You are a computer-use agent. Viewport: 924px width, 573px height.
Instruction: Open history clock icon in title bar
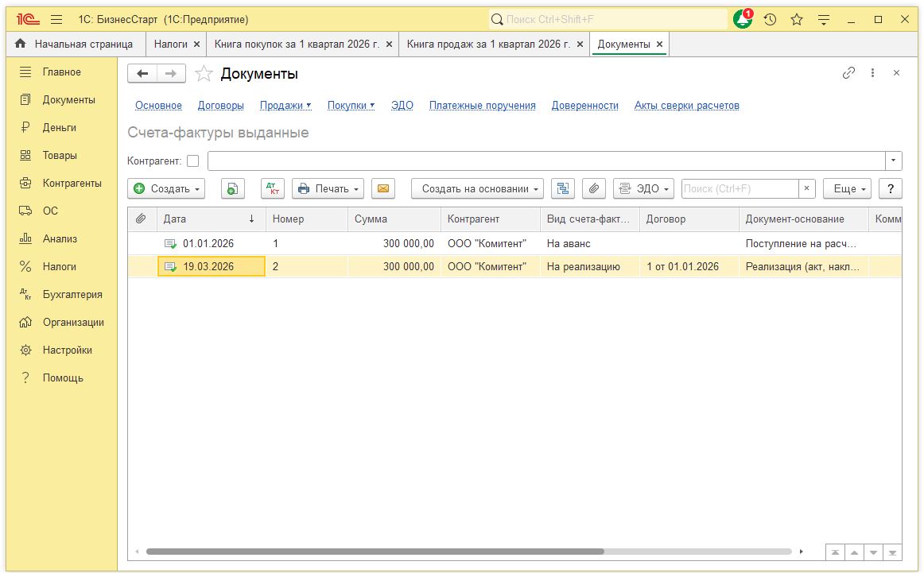click(770, 20)
